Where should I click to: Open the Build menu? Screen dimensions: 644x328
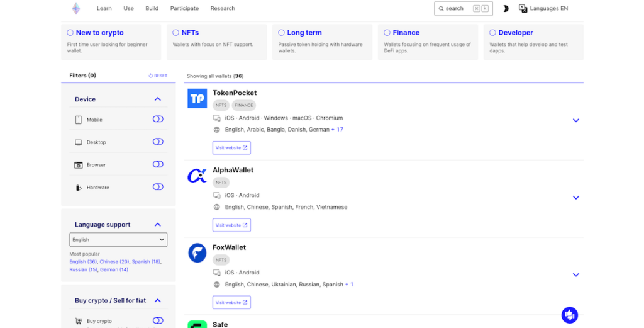[152, 8]
